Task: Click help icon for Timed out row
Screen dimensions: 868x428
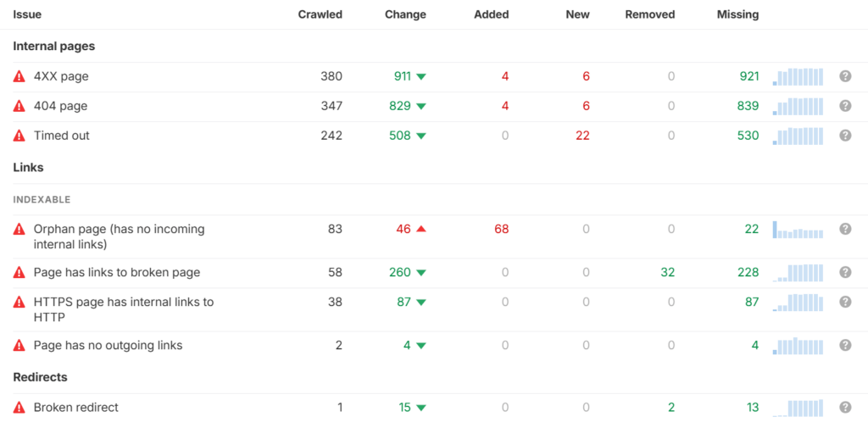Action: point(845,136)
